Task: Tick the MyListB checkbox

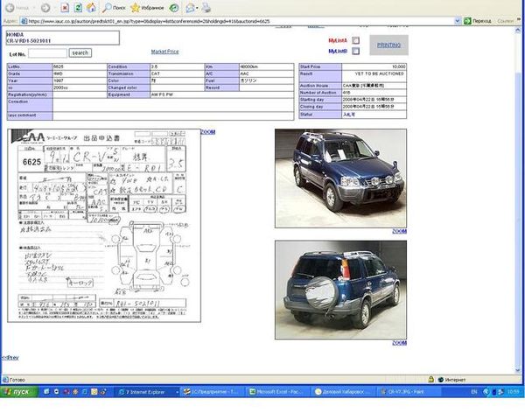Action: click(356, 51)
